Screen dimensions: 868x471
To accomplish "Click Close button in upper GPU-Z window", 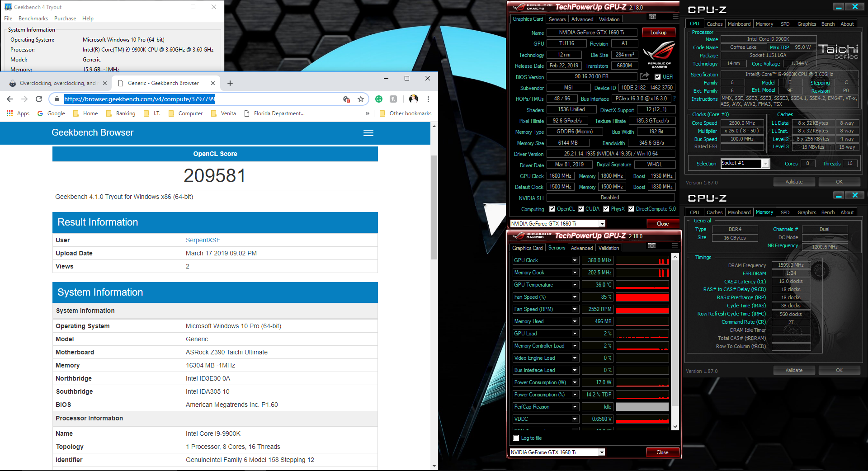I will [x=663, y=224].
